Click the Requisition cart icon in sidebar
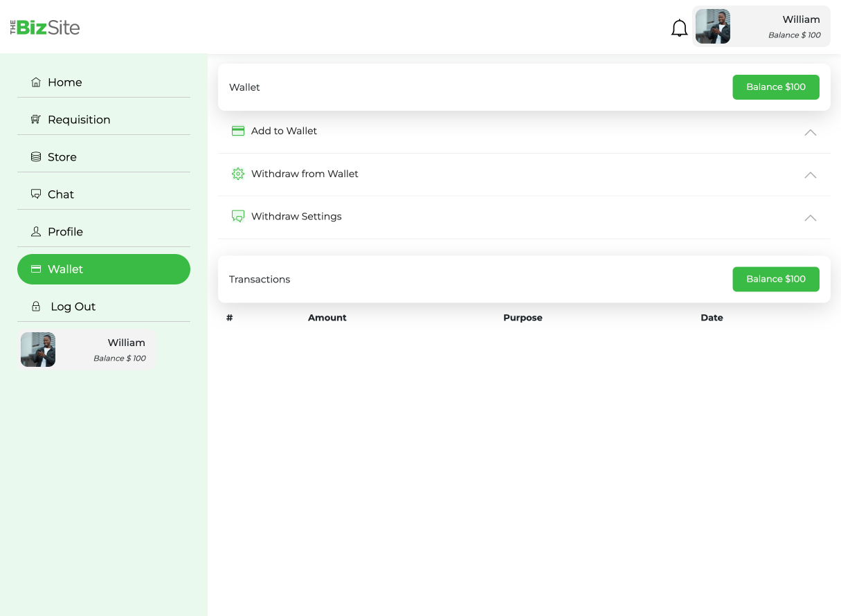Viewport: 841px width, 616px height. point(36,120)
